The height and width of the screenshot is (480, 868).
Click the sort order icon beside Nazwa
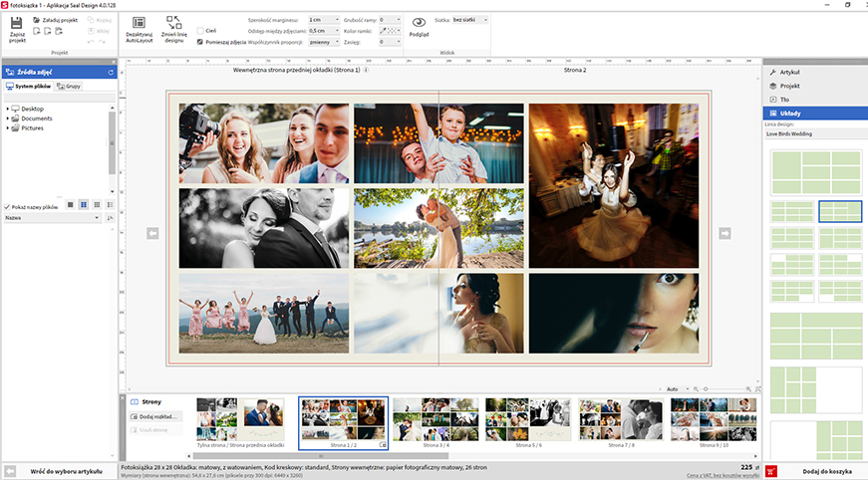[x=111, y=217]
